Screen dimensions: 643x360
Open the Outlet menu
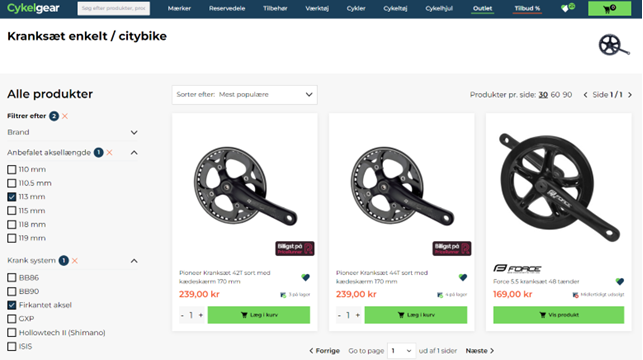(483, 8)
